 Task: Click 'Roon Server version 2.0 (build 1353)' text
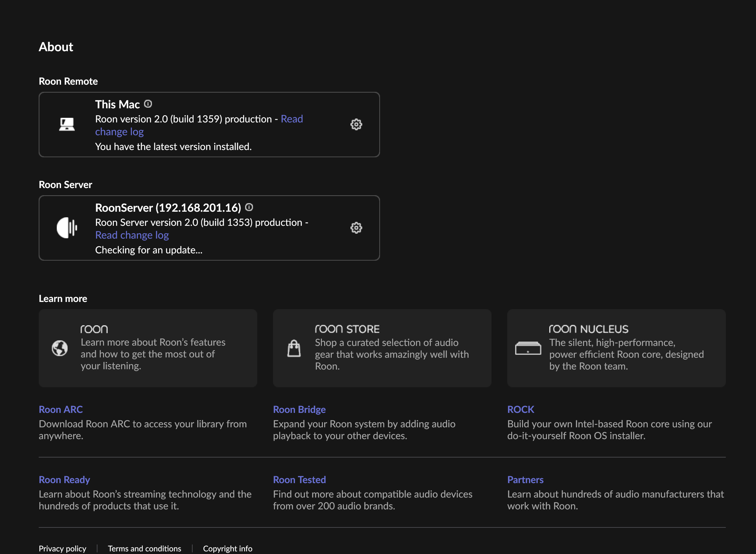[x=174, y=222]
